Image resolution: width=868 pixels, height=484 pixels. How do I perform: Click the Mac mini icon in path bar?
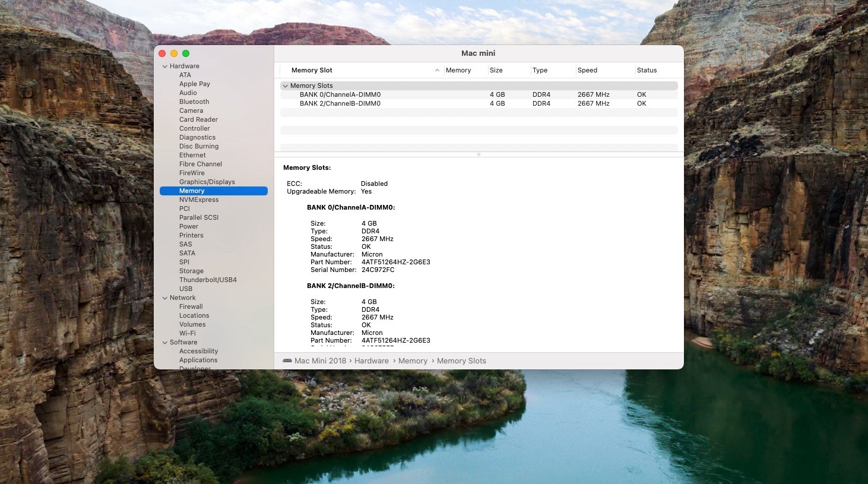(x=287, y=360)
